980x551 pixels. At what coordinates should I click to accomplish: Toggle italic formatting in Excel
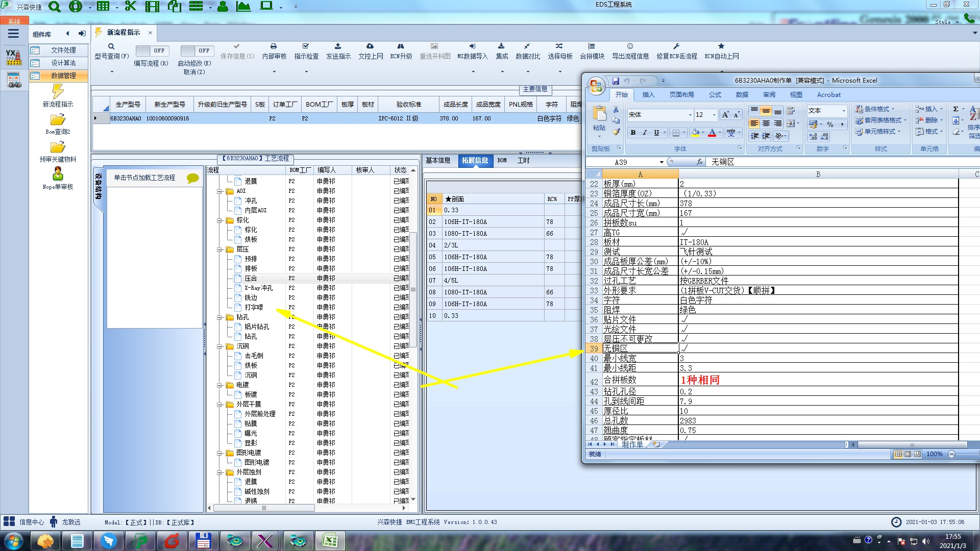pyautogui.click(x=645, y=133)
